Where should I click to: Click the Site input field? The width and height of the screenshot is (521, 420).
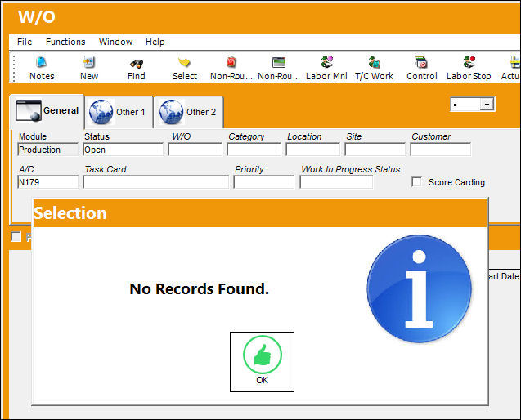click(x=375, y=150)
